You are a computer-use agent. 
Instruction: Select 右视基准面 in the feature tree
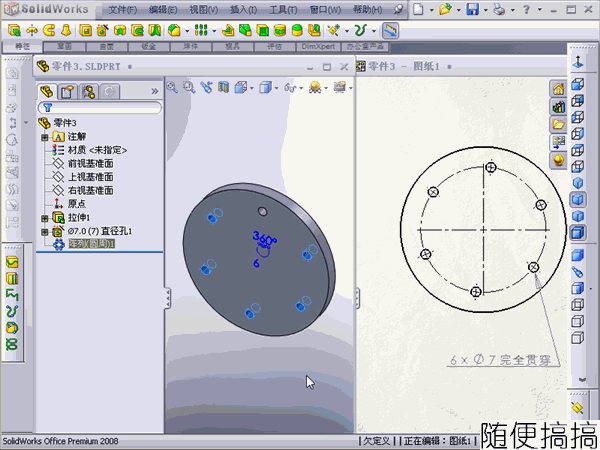click(x=90, y=191)
